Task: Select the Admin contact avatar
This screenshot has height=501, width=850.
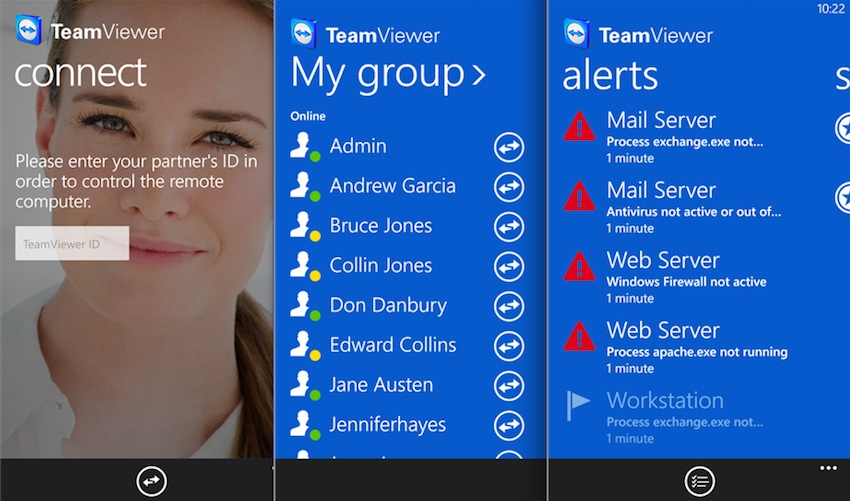Action: [305, 147]
